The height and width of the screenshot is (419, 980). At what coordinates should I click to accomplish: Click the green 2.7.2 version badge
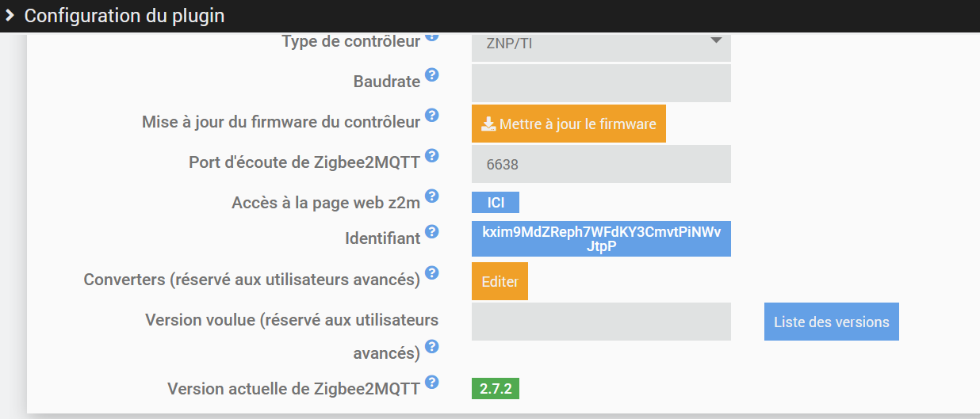click(496, 389)
